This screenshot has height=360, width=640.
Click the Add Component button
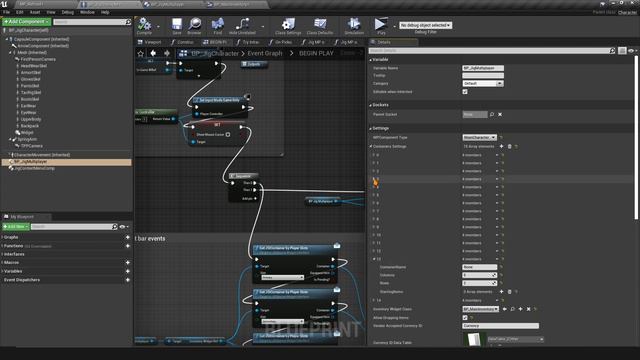tap(27, 22)
